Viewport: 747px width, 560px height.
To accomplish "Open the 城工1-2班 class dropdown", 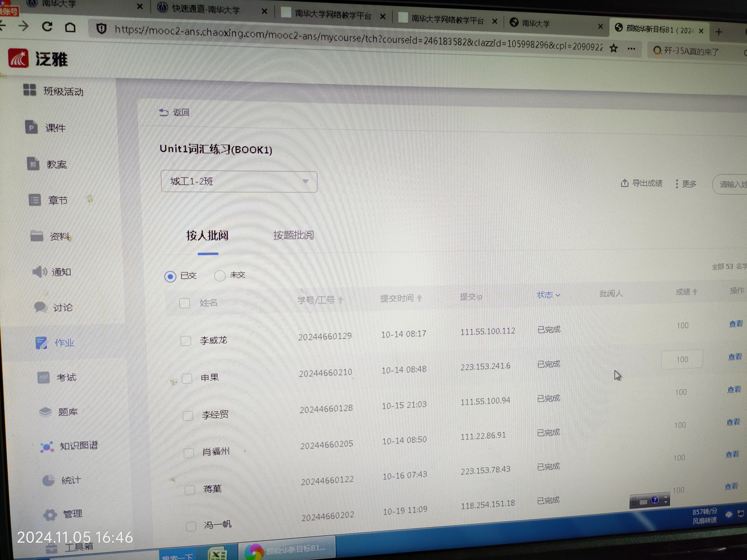I will pyautogui.click(x=239, y=182).
